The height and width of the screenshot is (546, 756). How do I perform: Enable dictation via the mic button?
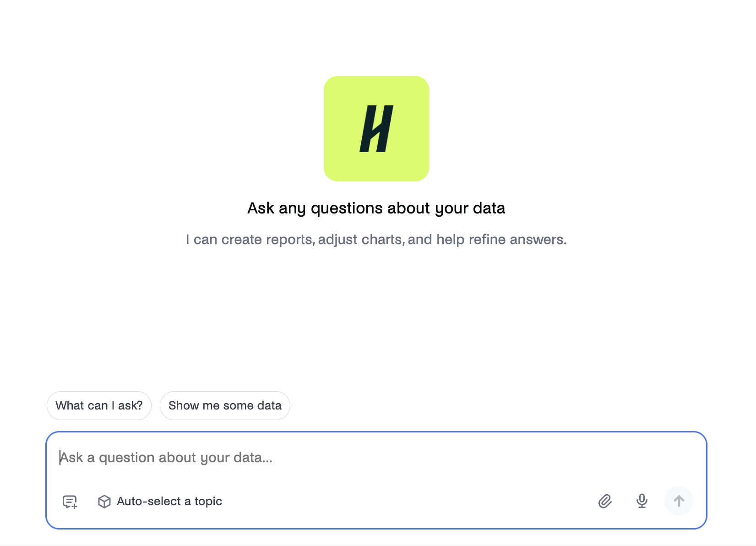pos(642,501)
